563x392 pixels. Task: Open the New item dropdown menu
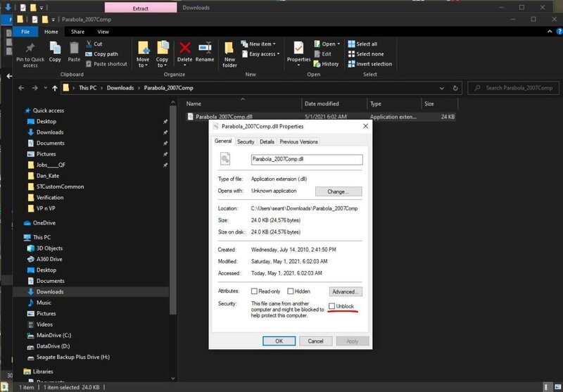click(x=260, y=44)
